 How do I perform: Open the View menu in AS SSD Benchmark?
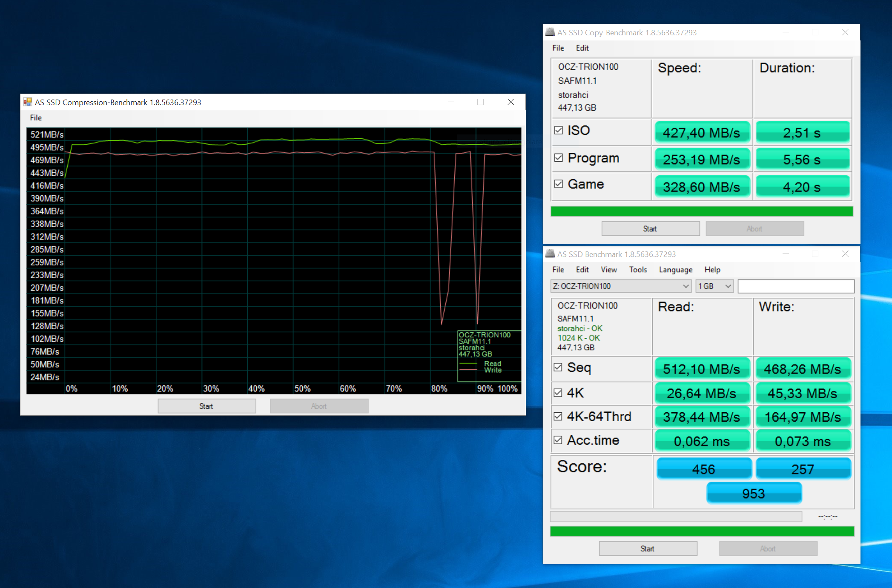pyautogui.click(x=608, y=270)
